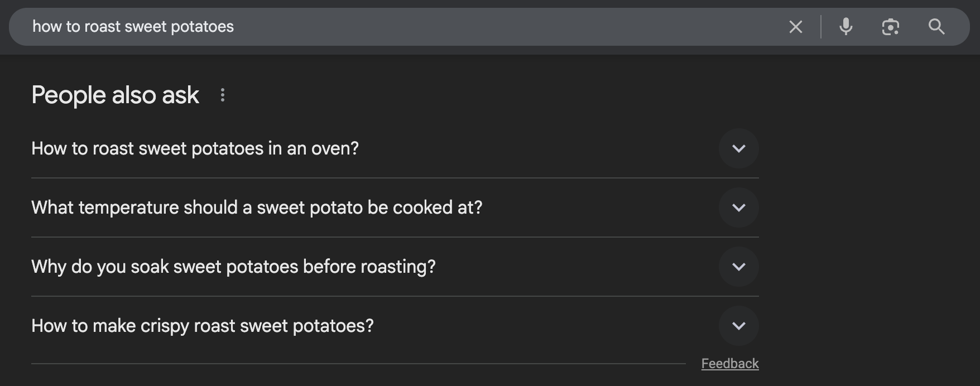Focus the search input field

pyautogui.click(x=446, y=27)
